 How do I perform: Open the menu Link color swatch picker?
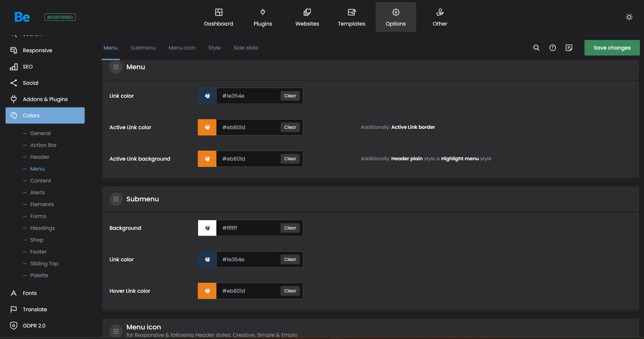coord(207,96)
